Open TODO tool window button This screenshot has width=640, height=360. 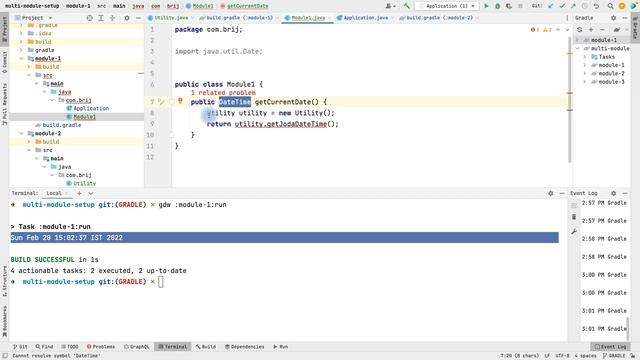pyautogui.click(x=69, y=347)
